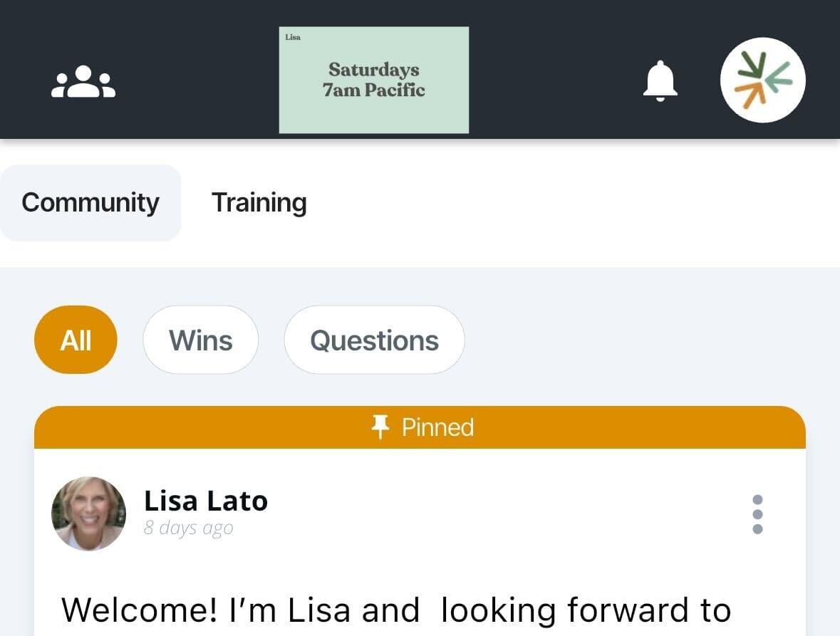Image resolution: width=840 pixels, height=636 pixels.
Task: Switch to the Community tab
Action: pyautogui.click(x=90, y=203)
